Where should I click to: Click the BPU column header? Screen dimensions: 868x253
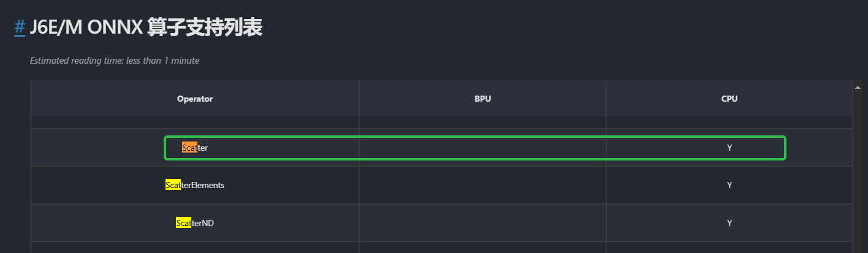coord(482,99)
